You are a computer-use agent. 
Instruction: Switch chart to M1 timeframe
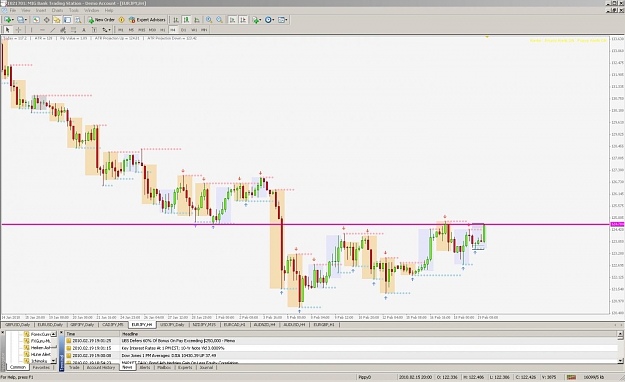pyautogui.click(x=121, y=30)
